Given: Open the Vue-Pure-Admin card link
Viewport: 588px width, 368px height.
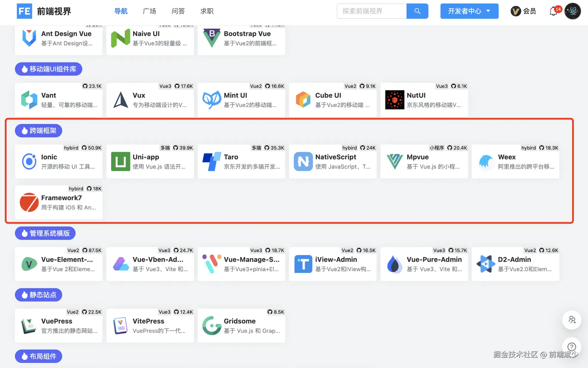Looking at the screenshot, I should 424,264.
